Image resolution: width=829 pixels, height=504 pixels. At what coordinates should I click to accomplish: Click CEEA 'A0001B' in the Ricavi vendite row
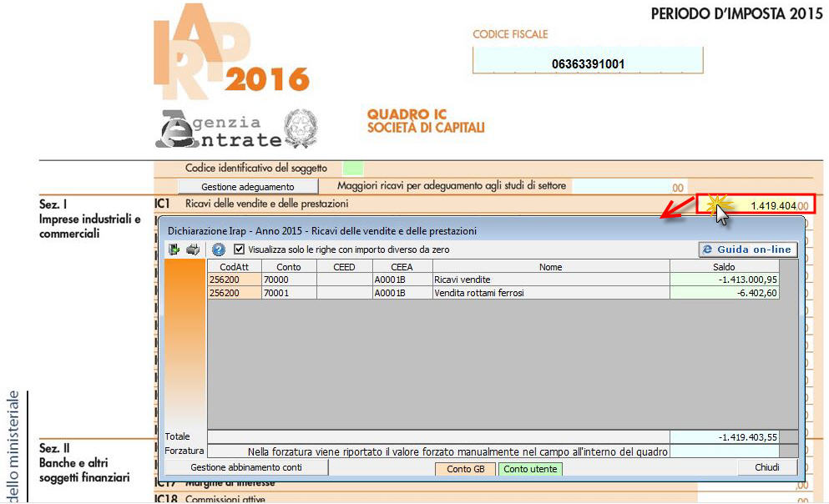(402, 280)
